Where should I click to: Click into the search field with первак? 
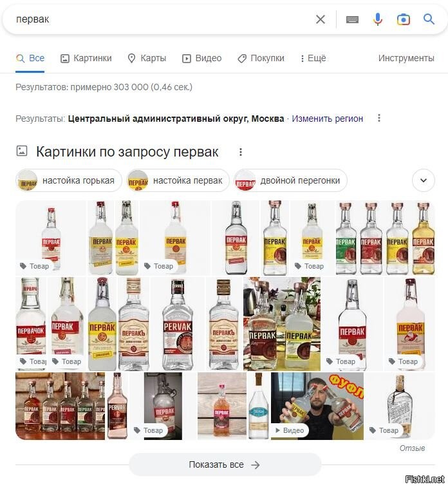pyautogui.click(x=162, y=19)
